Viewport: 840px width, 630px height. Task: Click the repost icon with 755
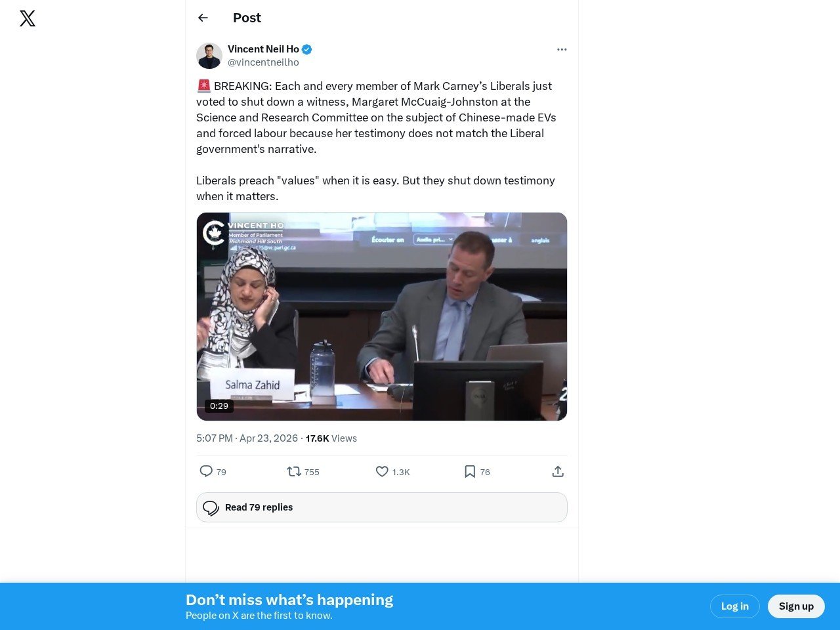click(x=294, y=471)
